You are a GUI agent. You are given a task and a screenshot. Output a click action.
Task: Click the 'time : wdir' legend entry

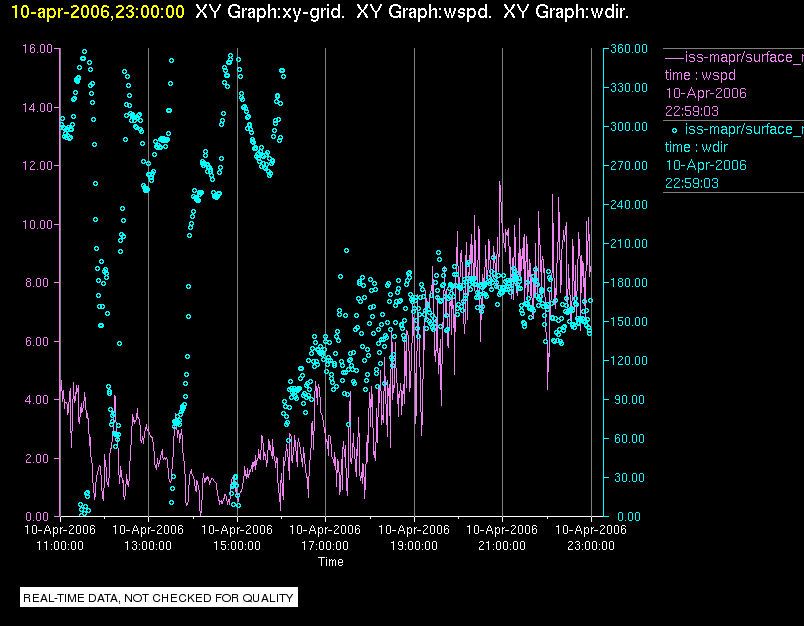point(696,147)
